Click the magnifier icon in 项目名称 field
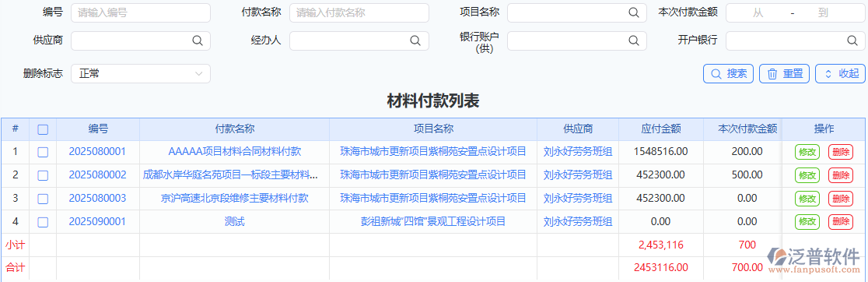 tap(633, 12)
